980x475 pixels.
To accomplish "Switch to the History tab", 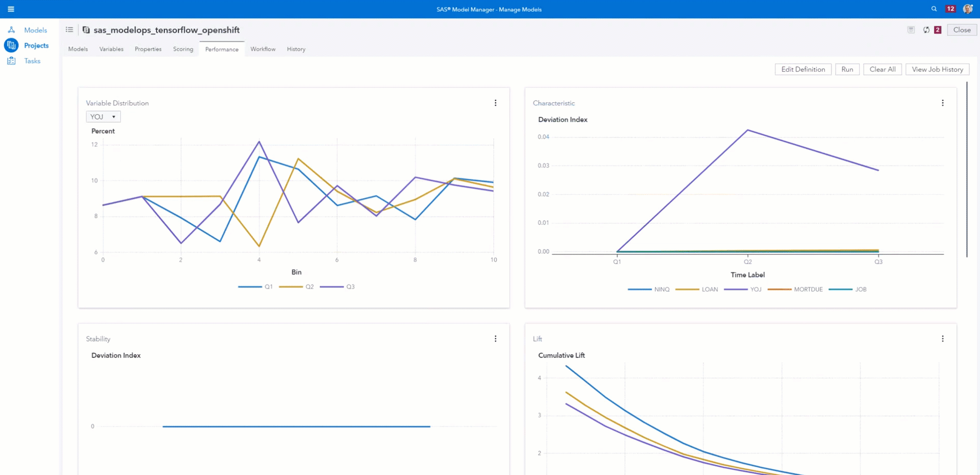I will 296,49.
